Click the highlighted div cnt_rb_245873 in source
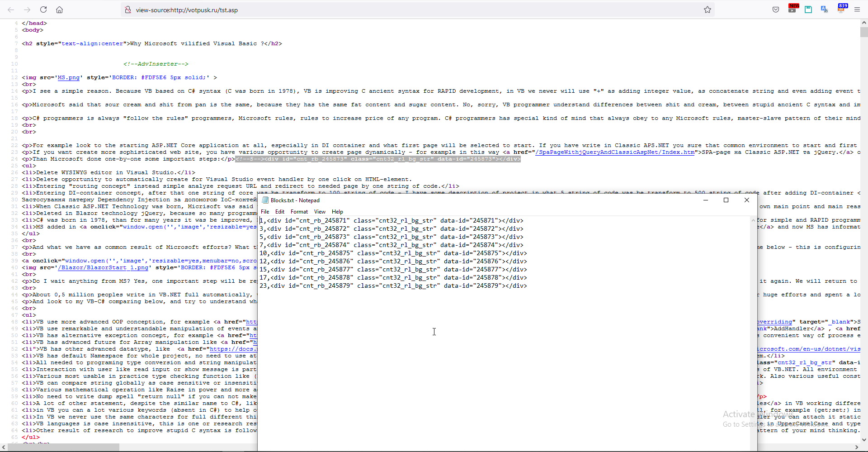 [378, 159]
